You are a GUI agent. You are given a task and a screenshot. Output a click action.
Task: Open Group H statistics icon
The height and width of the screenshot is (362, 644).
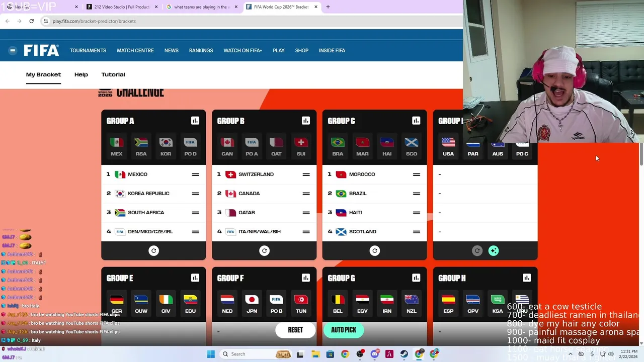pyautogui.click(x=527, y=278)
